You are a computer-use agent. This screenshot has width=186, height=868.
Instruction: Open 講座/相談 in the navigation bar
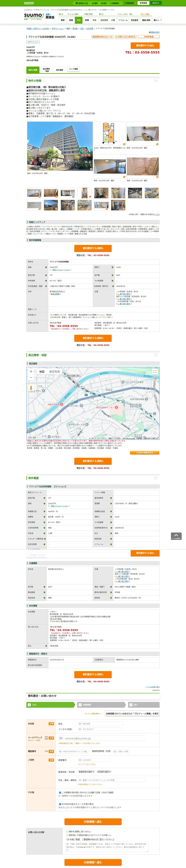click(x=146, y=20)
